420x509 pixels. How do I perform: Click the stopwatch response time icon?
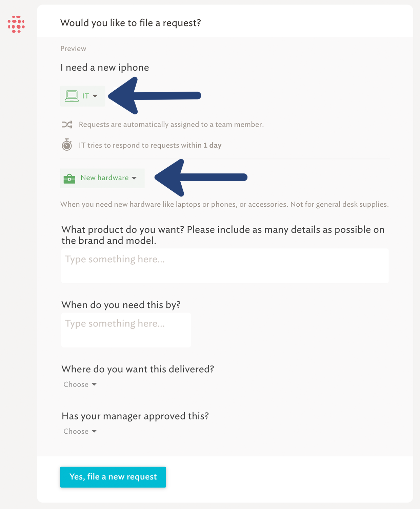tap(67, 145)
